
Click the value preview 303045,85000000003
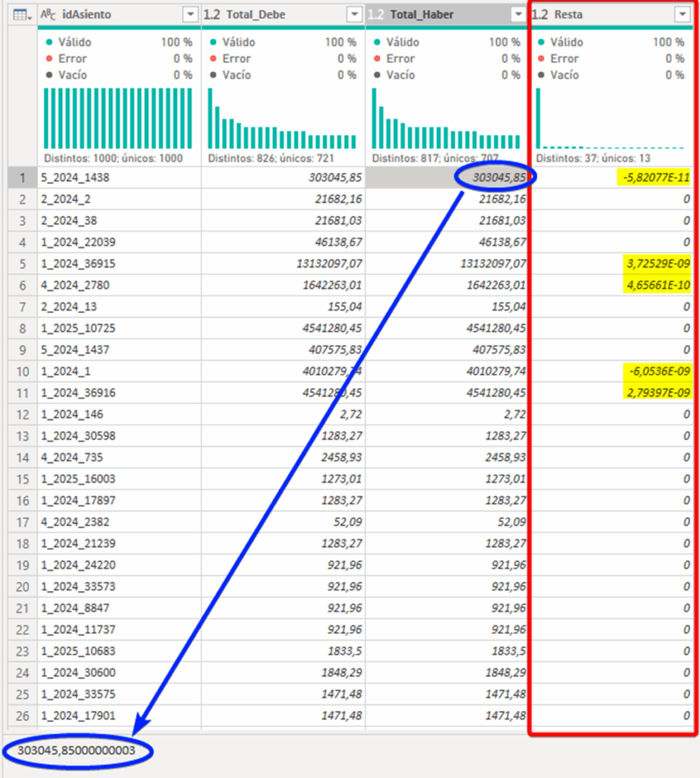click(x=77, y=750)
